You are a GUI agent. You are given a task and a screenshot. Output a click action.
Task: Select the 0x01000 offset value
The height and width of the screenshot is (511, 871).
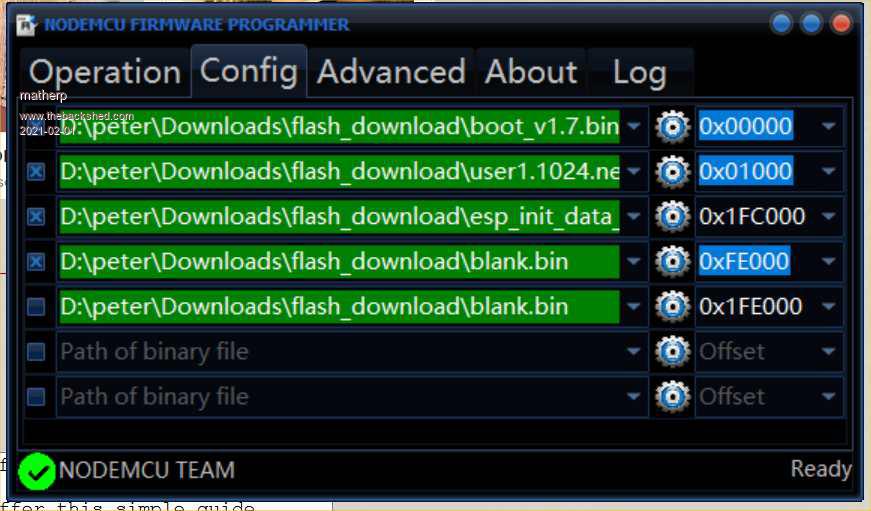(x=746, y=172)
